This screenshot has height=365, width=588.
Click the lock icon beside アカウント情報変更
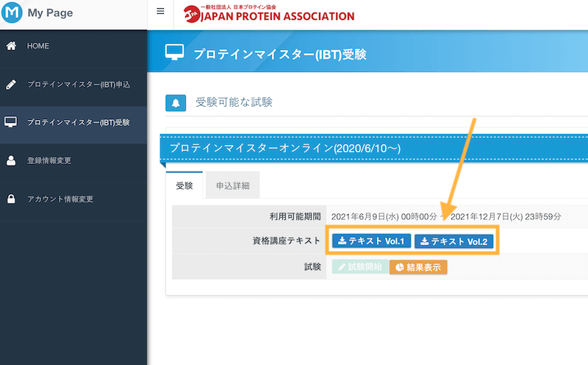pyautogui.click(x=11, y=199)
